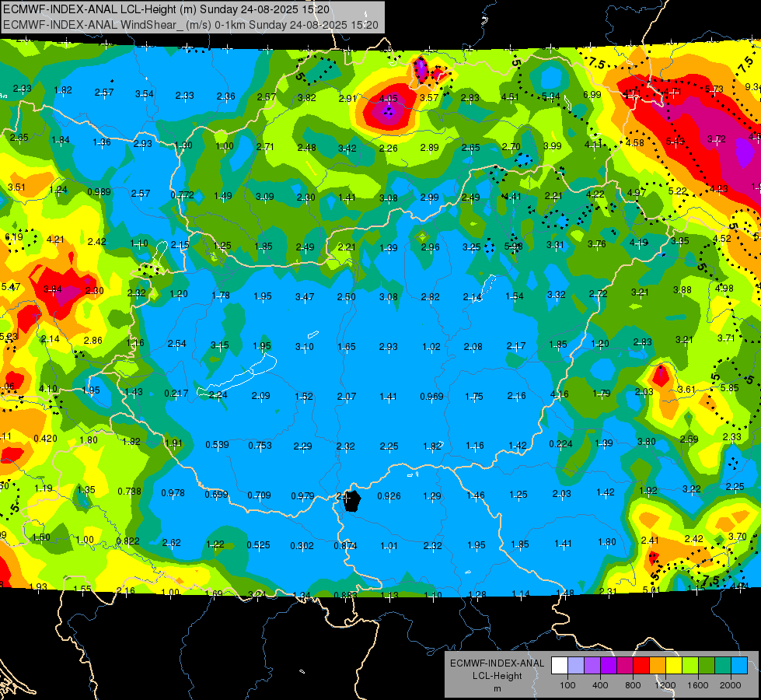Screen dimensions: 761x700
Task: Click the wind shear value 6.99
Action: (592, 95)
